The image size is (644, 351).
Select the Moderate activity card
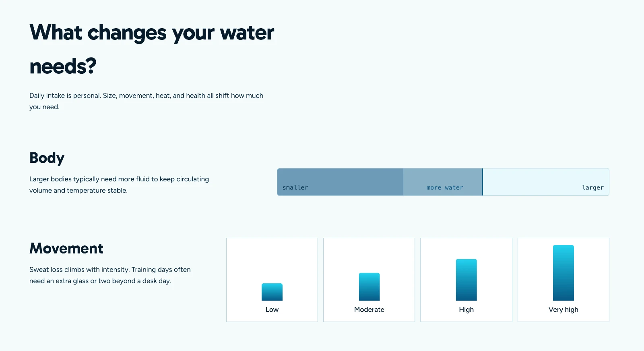pos(369,280)
